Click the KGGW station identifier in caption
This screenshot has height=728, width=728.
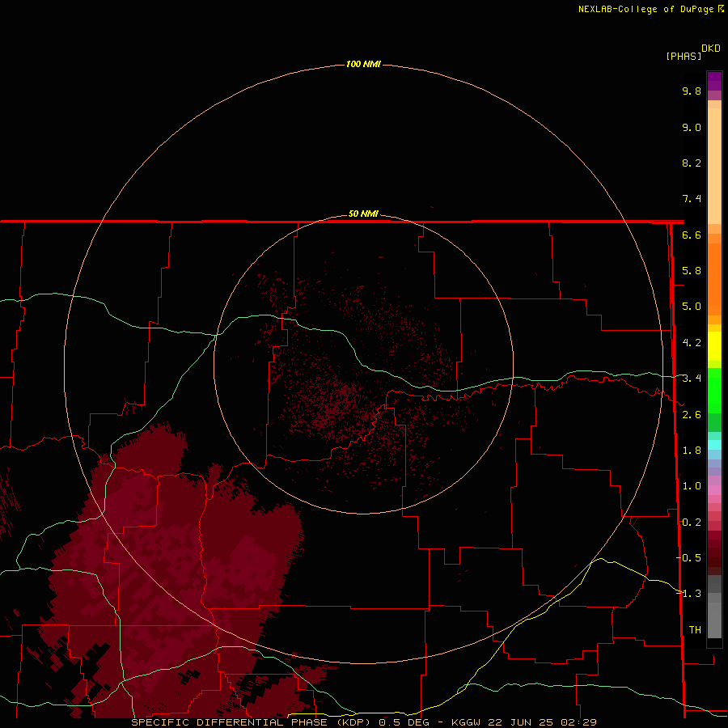pos(466,722)
